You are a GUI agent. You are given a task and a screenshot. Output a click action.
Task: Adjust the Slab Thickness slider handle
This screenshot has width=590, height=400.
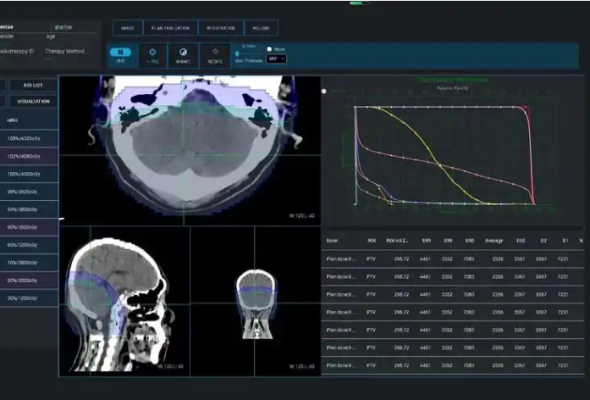(x=237, y=54)
